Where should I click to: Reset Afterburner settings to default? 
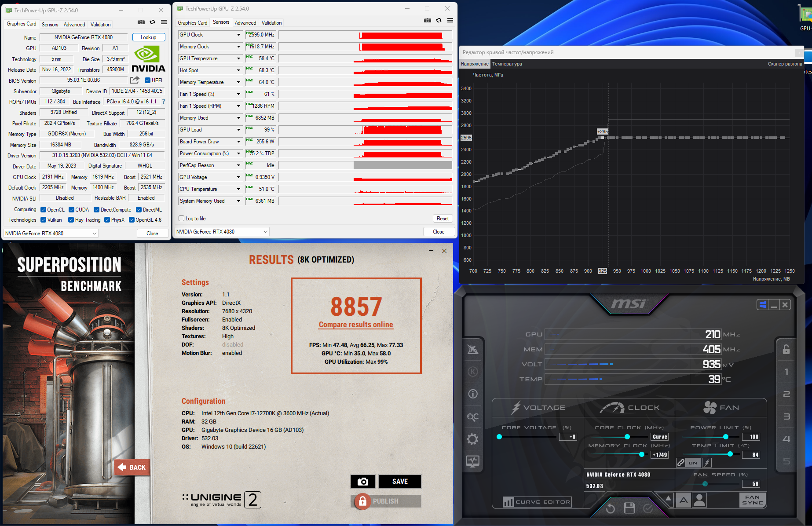pyautogui.click(x=611, y=508)
